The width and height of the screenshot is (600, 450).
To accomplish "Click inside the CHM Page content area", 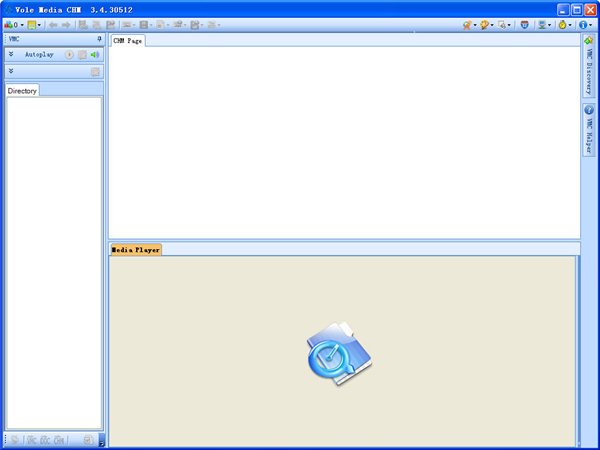I will coord(344,142).
